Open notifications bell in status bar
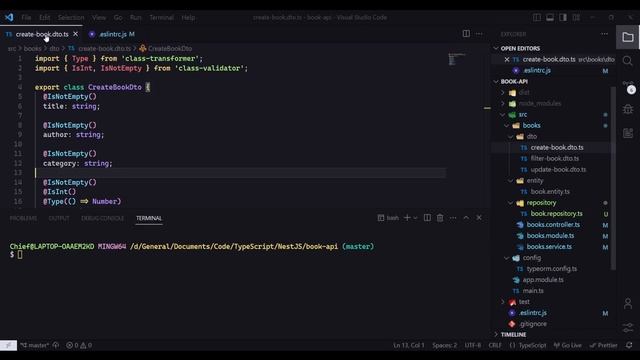This screenshot has height=360, width=640. 629,345
